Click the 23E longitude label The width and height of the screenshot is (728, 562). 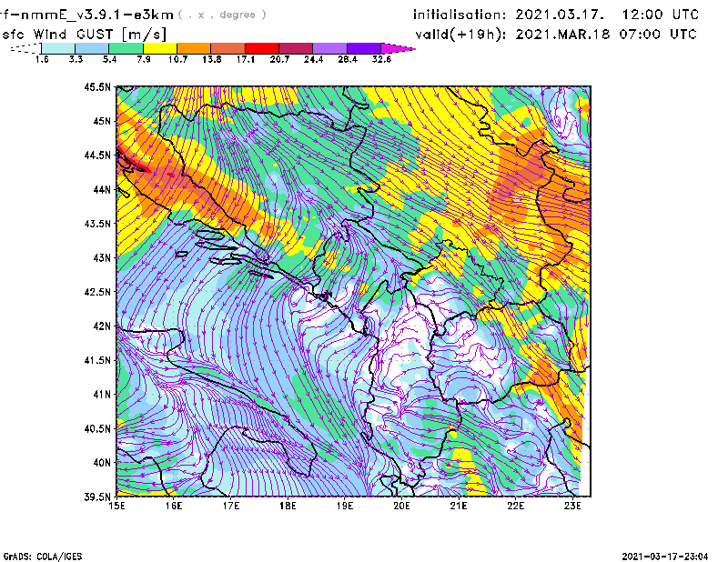click(573, 506)
